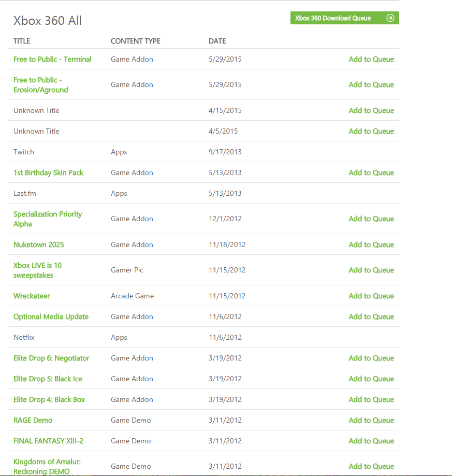
Task: Add Elite Drop 5: Black Ice to queue
Action: (x=371, y=379)
